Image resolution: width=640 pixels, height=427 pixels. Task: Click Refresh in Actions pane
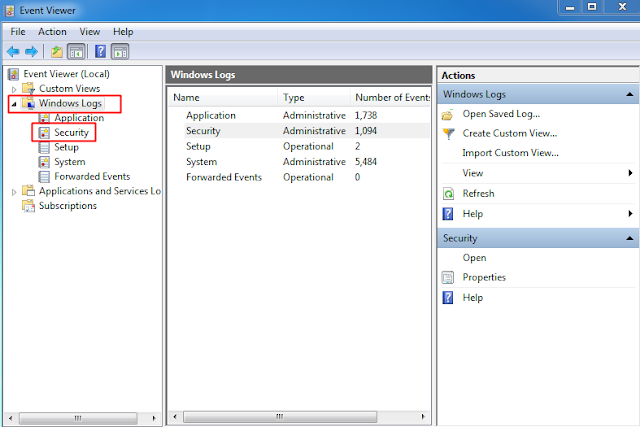pos(478,193)
